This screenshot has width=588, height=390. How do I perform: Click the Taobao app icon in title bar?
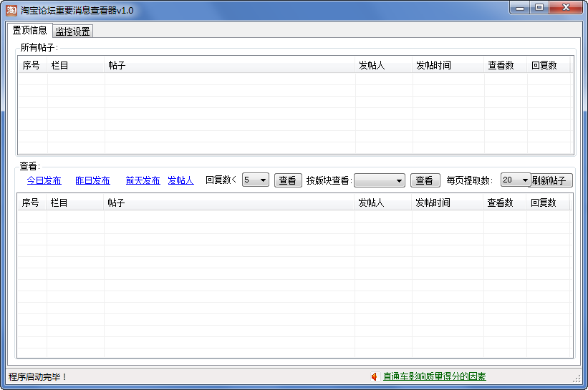pos(11,10)
